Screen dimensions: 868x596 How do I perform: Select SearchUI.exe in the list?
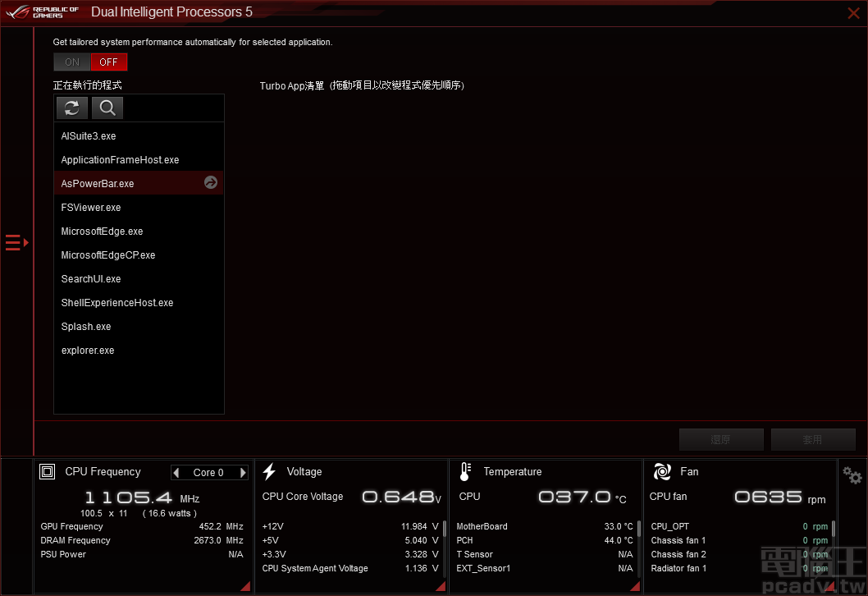pos(139,278)
